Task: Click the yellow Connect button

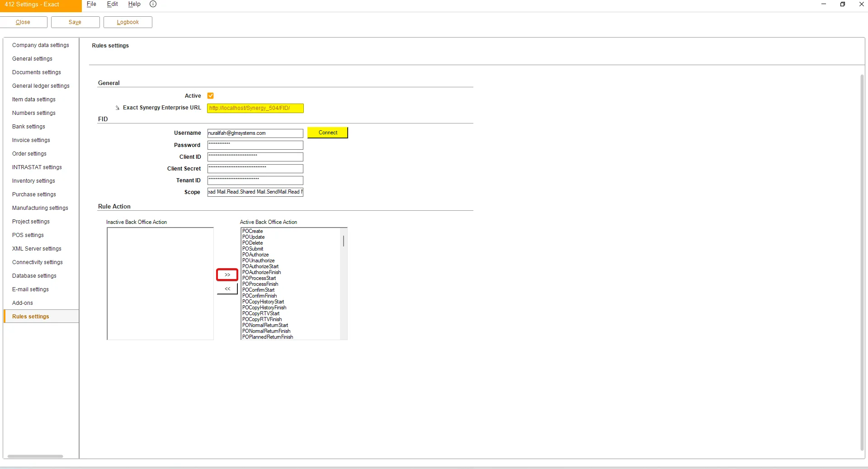Action: click(328, 133)
